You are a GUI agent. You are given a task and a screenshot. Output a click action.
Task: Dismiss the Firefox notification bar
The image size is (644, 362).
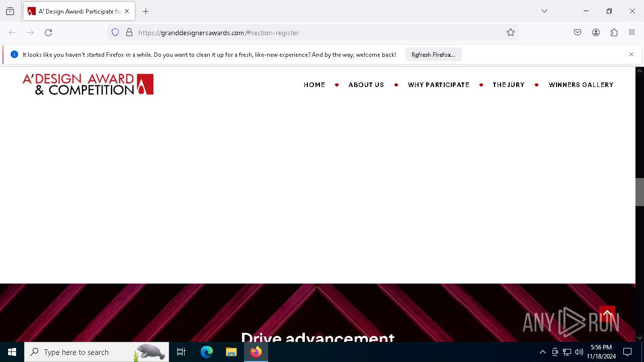[631, 54]
